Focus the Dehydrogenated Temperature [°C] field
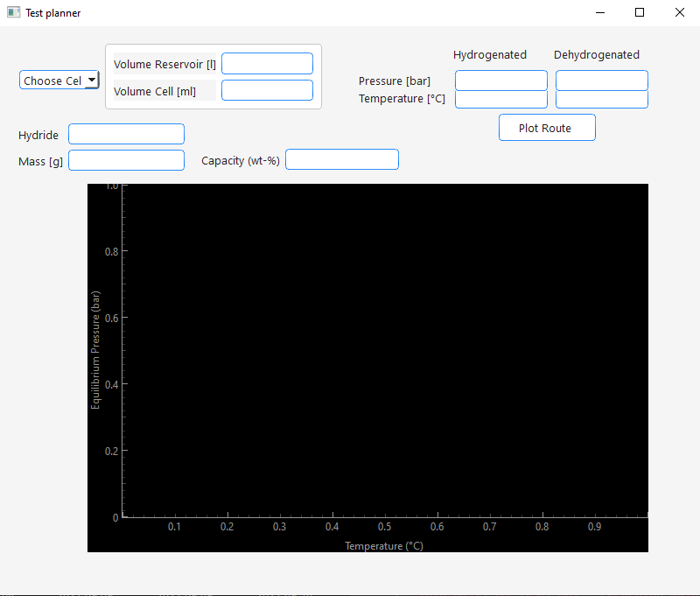 [x=601, y=99]
